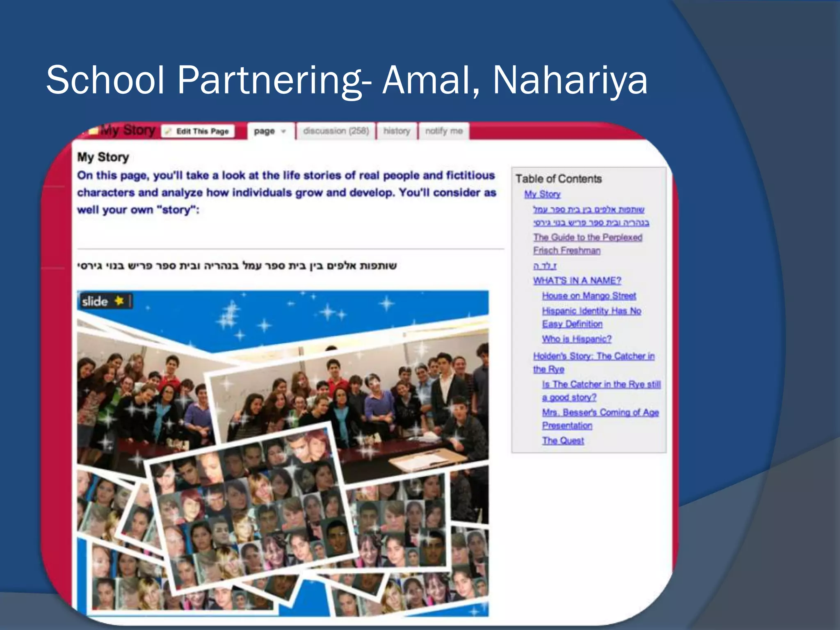The height and width of the screenshot is (630, 840).
Task: Open Is The Catcher in the Rye still a good story?
Action: [x=601, y=391]
